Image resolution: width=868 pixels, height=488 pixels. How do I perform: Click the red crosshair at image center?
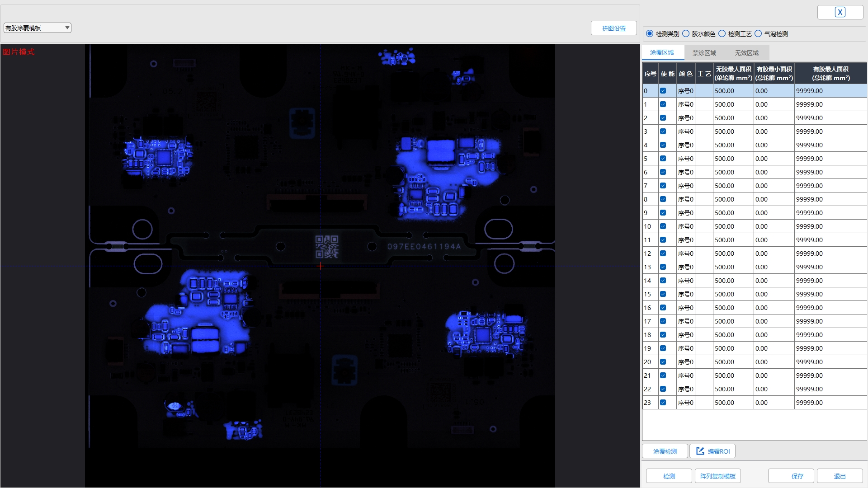pos(320,266)
